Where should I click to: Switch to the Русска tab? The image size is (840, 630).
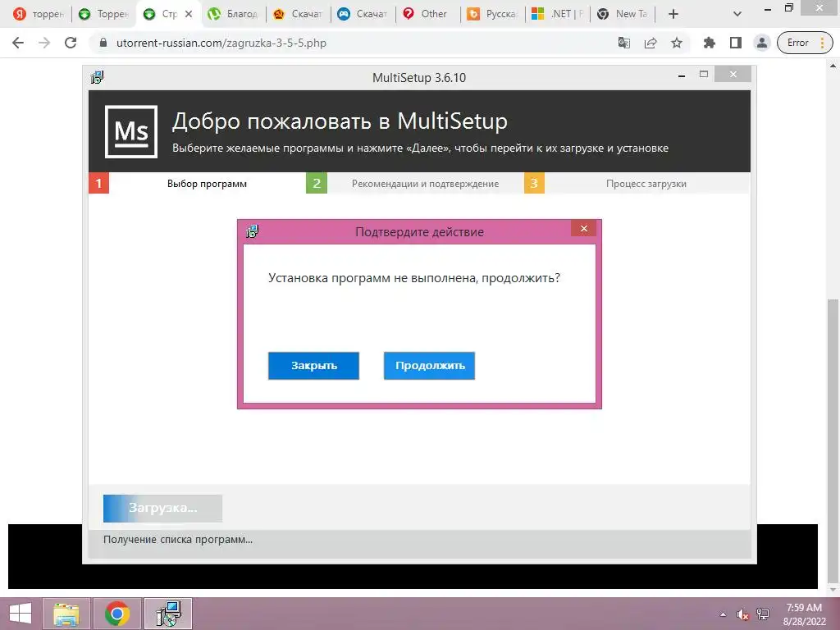(x=492, y=14)
